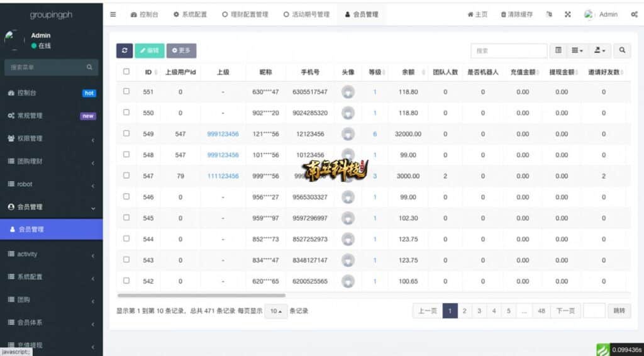Switch to the 系统配置 tab
The height and width of the screenshot is (356, 644).
190,14
